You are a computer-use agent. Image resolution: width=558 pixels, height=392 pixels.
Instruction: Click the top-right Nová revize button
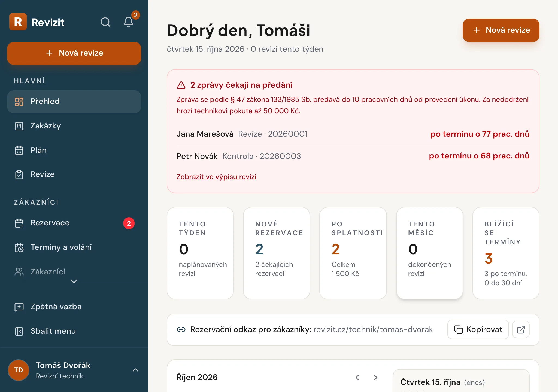coord(501,30)
